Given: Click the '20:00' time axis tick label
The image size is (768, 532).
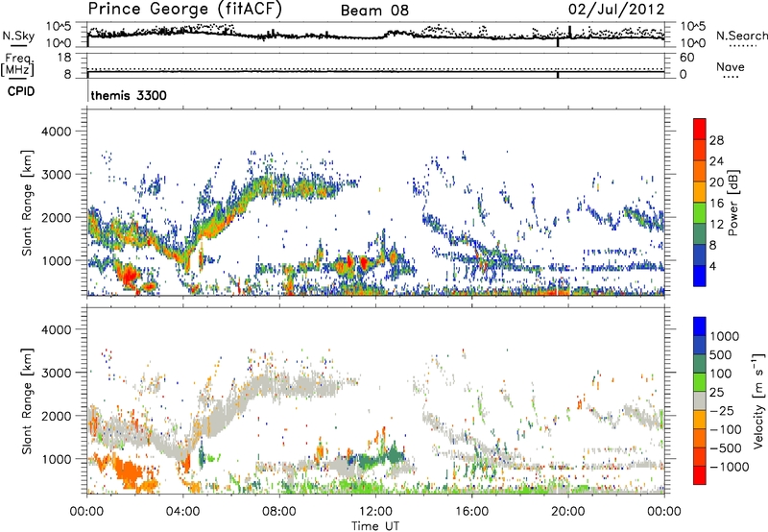Looking at the screenshot, I should 568,512.
